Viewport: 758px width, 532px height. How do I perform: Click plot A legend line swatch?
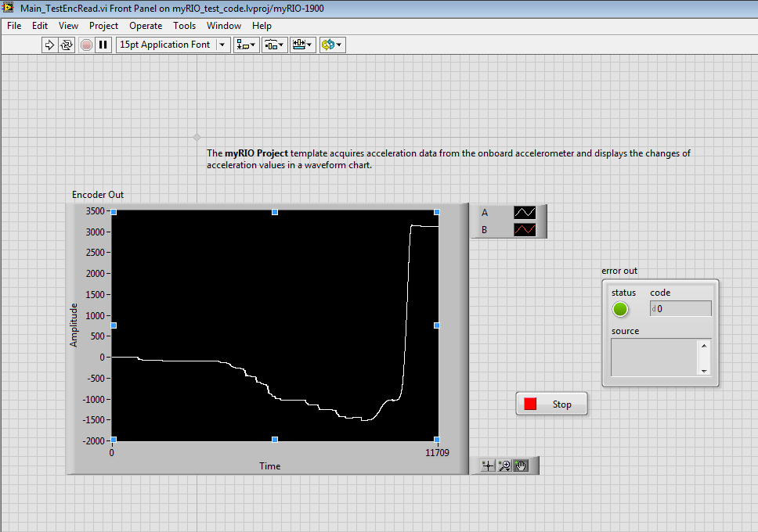pos(525,213)
